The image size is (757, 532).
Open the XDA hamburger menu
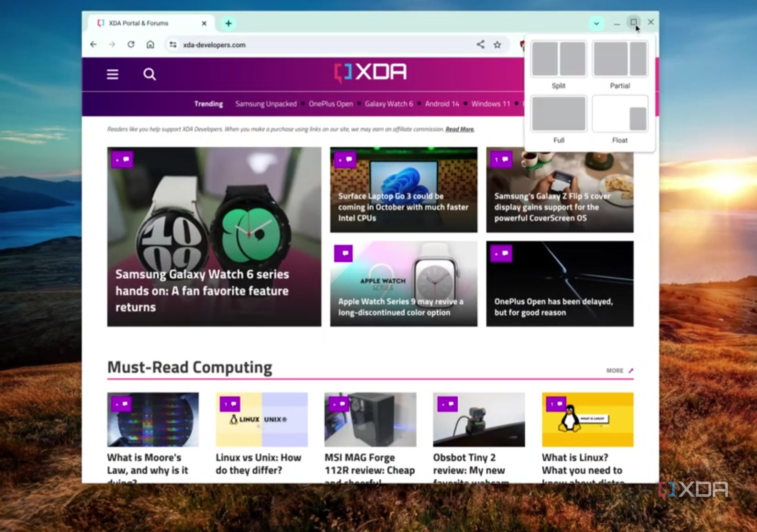pyautogui.click(x=112, y=74)
